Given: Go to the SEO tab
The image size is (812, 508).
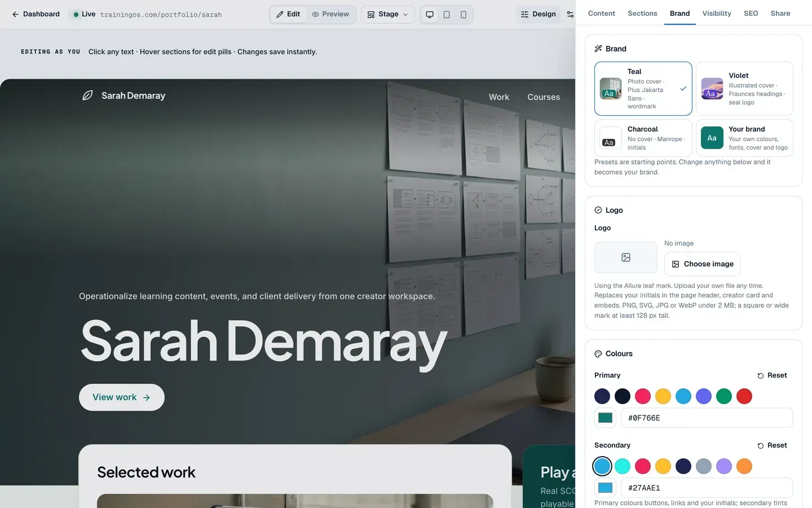Looking at the screenshot, I should tap(751, 14).
